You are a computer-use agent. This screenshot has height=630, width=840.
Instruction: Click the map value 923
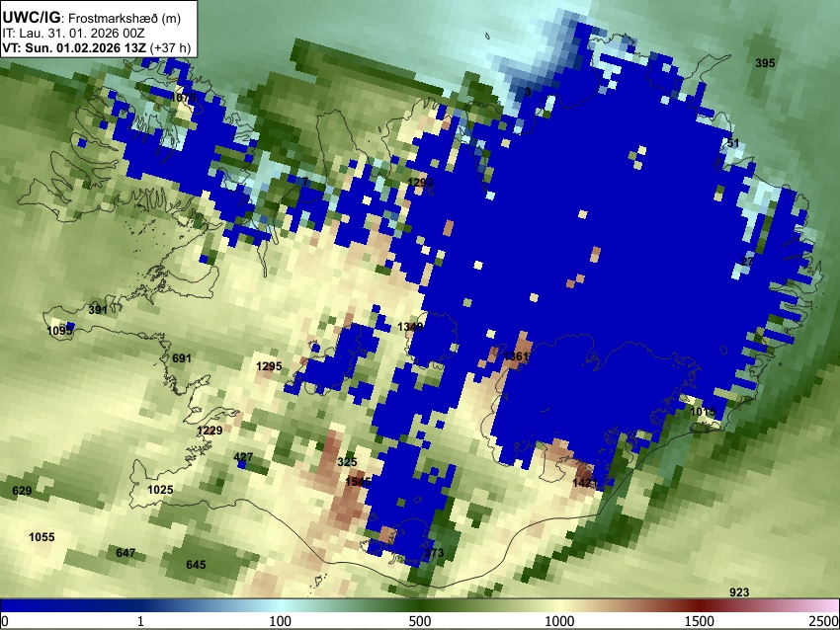[x=739, y=592]
